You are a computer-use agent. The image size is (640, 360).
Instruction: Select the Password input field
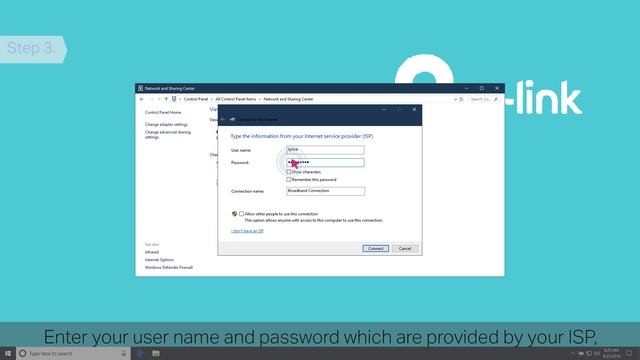325,162
